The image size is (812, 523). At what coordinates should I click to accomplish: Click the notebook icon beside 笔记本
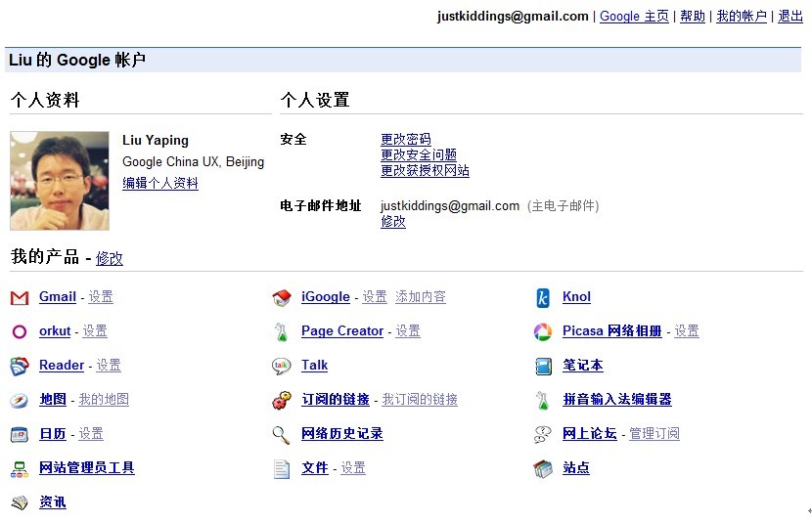click(543, 367)
